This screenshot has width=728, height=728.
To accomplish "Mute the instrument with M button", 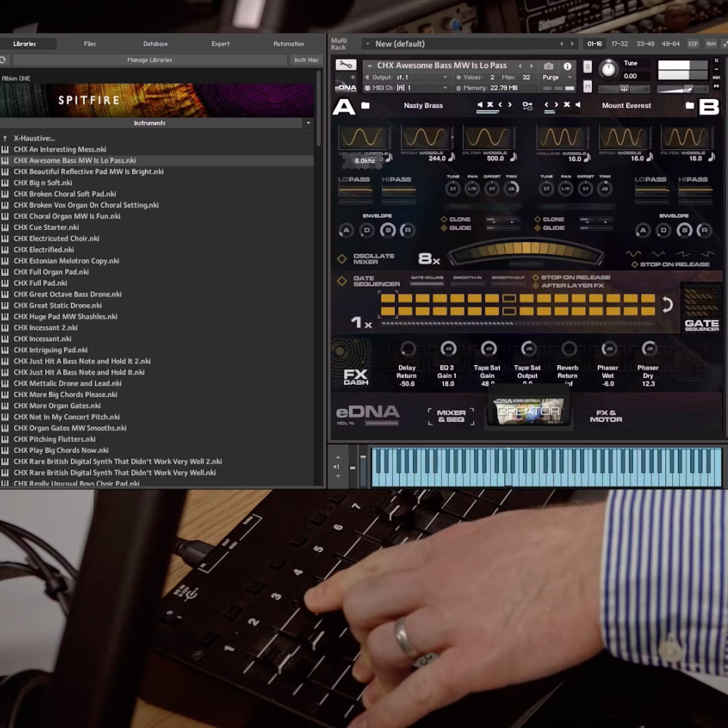I will click(587, 87).
